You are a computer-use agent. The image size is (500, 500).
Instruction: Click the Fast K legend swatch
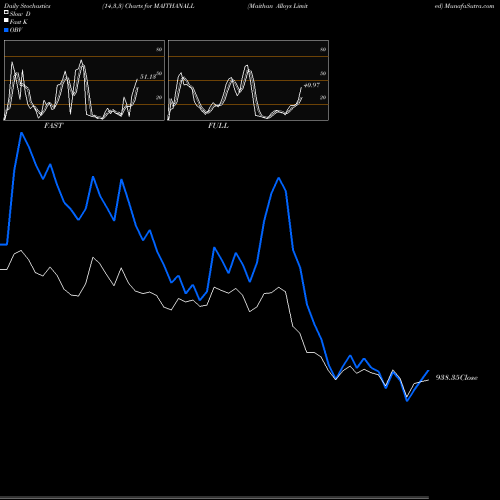[6, 21]
